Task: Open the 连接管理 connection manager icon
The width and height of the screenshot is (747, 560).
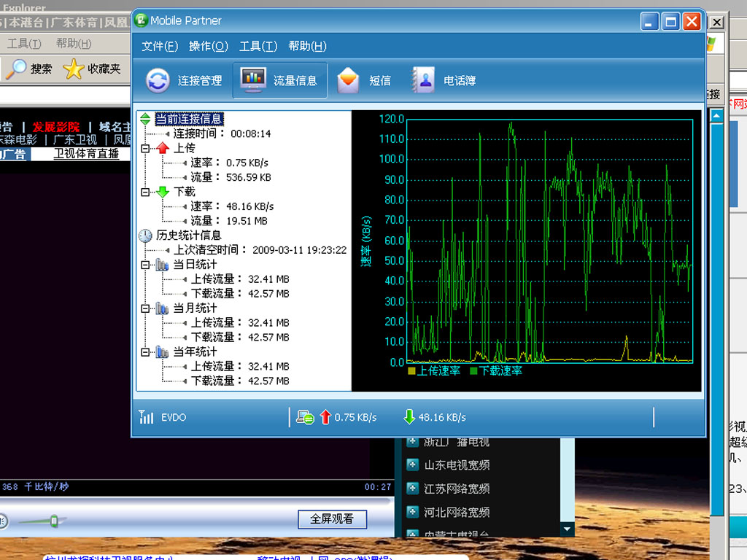Action: pos(158,80)
